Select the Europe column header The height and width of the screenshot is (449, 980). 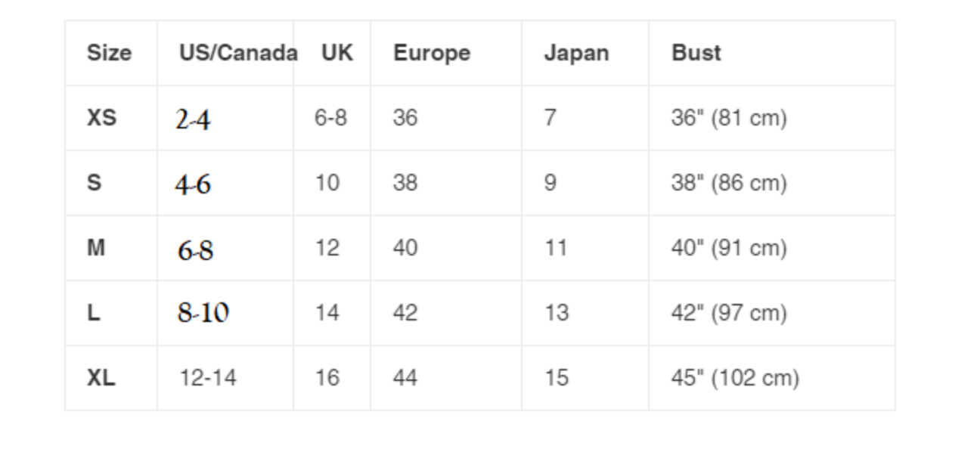click(431, 53)
